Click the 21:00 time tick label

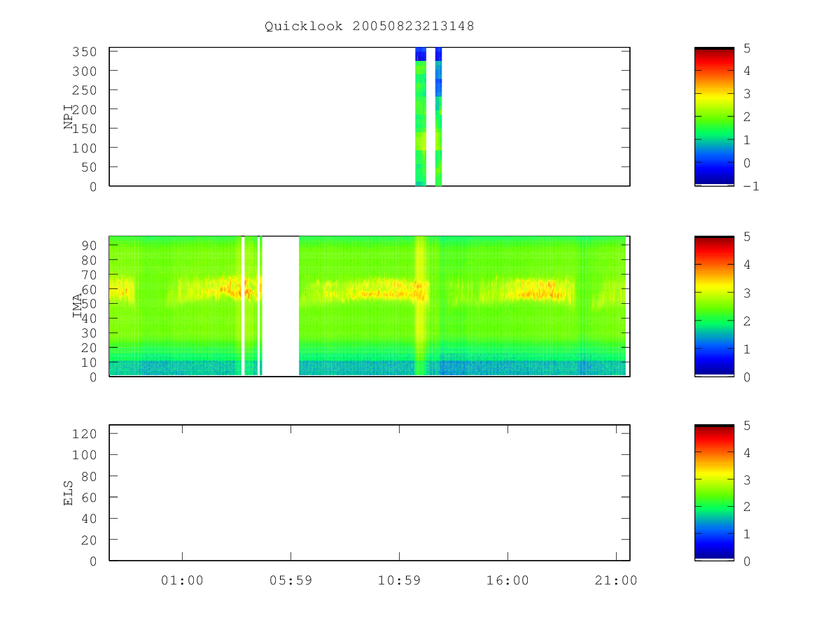(x=616, y=580)
